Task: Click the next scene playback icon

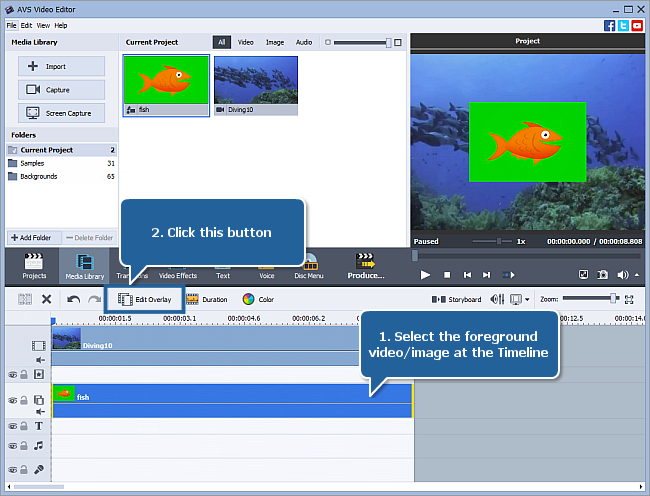Action: coord(509,275)
